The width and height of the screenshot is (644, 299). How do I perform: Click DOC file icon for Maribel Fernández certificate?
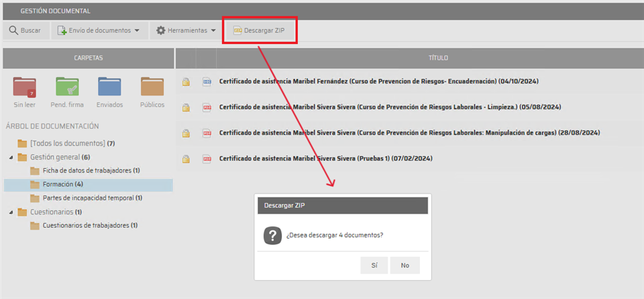(207, 82)
